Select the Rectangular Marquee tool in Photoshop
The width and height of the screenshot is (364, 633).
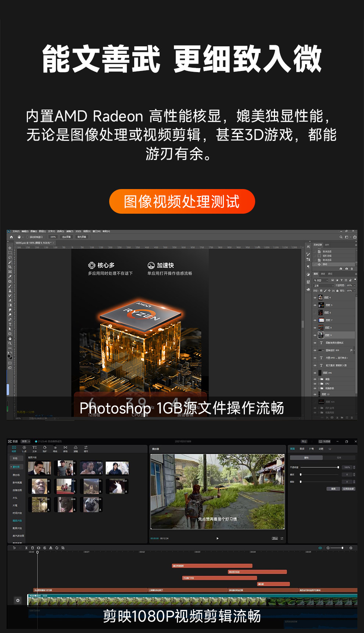point(10,253)
